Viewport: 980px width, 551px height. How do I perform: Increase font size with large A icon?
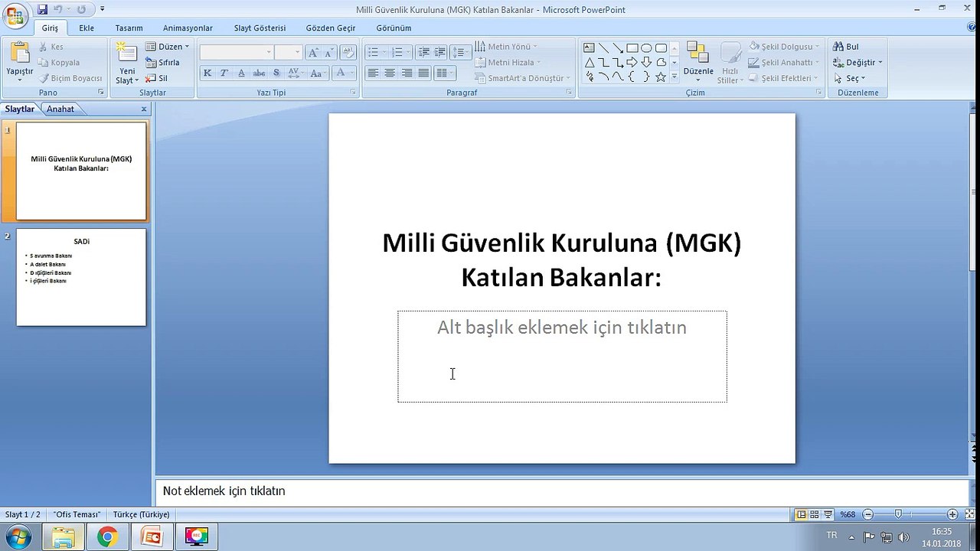coord(312,52)
